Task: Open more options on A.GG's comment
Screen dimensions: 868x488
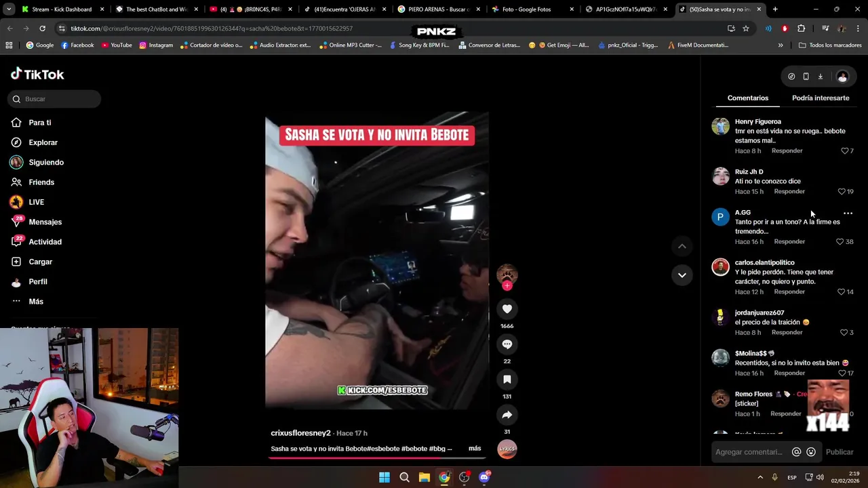Action: [x=848, y=213]
